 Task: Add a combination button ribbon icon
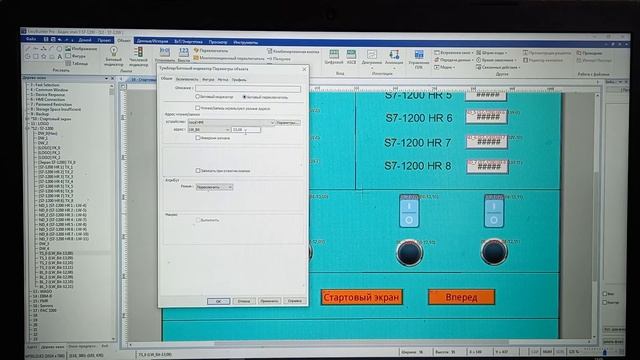tap(293, 51)
